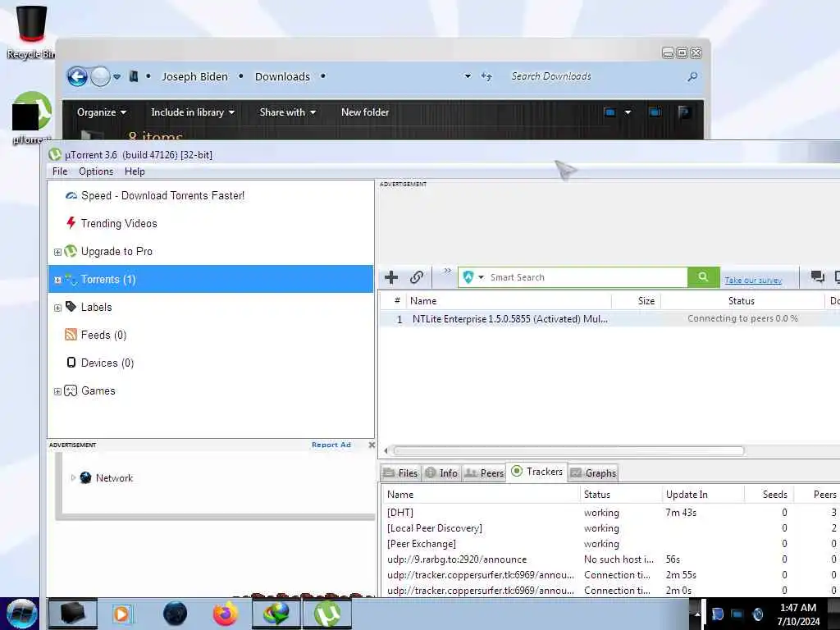Switch to the Graphs tab
This screenshot has width=840, height=630.
click(593, 473)
